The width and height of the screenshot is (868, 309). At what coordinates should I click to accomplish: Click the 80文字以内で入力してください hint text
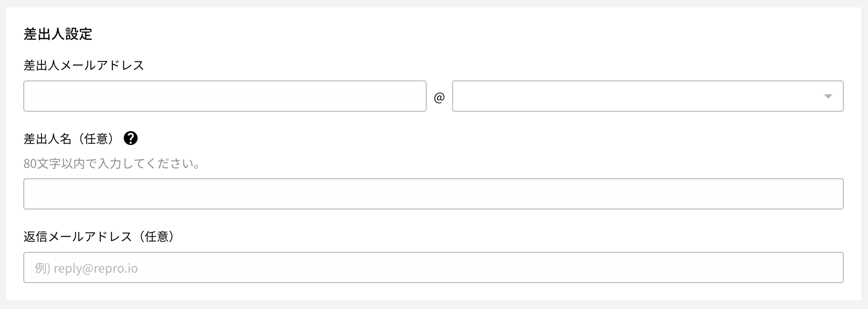click(112, 164)
